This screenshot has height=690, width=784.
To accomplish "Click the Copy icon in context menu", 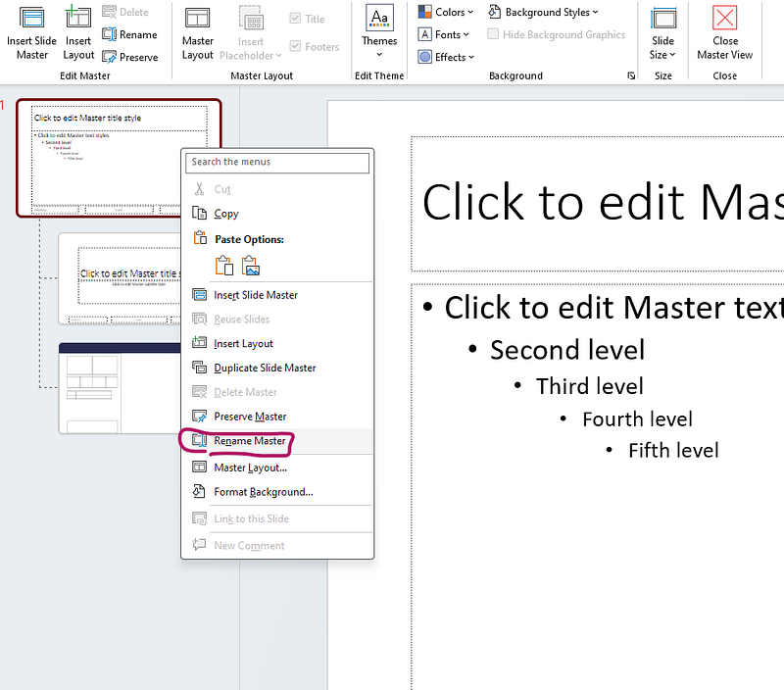I will coord(200,214).
